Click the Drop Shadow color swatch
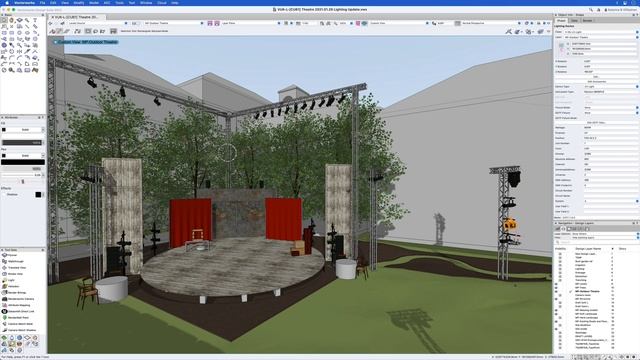Screen dimensions: 640x360 point(38,195)
